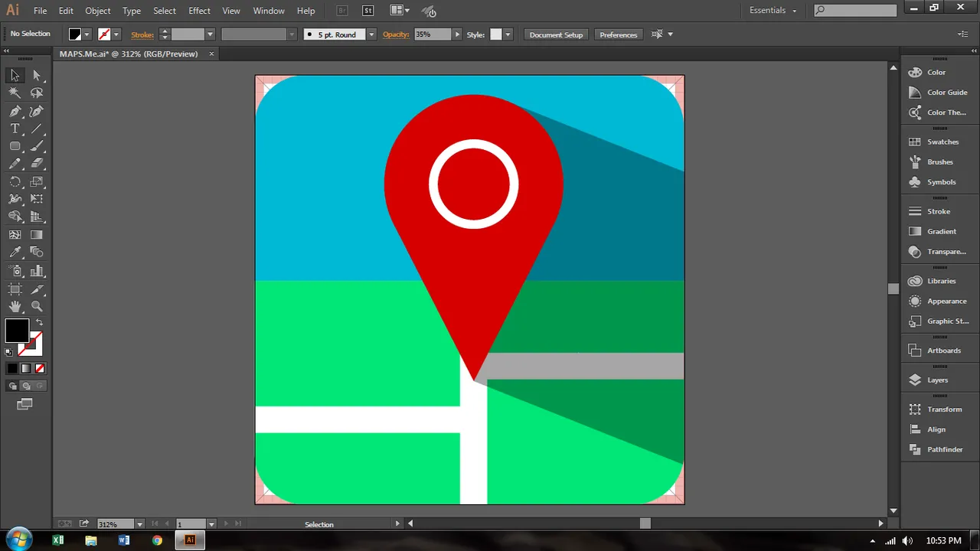Select the Symbol Sprayer tool
This screenshot has height=551, width=980.
click(15, 271)
